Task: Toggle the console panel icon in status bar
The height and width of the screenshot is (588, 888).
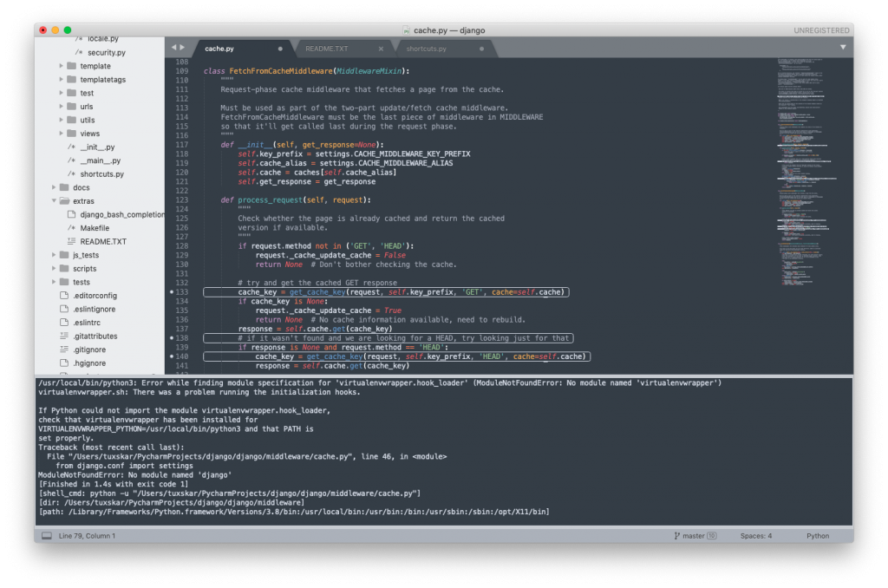Action: click(x=45, y=535)
